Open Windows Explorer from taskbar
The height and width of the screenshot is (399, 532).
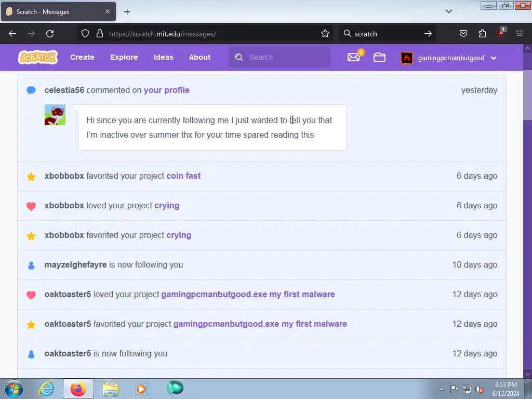pyautogui.click(x=111, y=389)
